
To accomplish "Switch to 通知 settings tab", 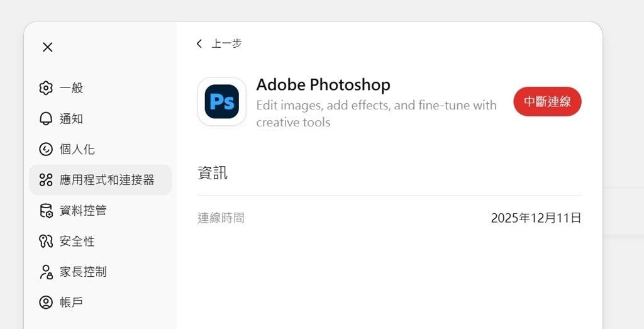I will point(72,119).
